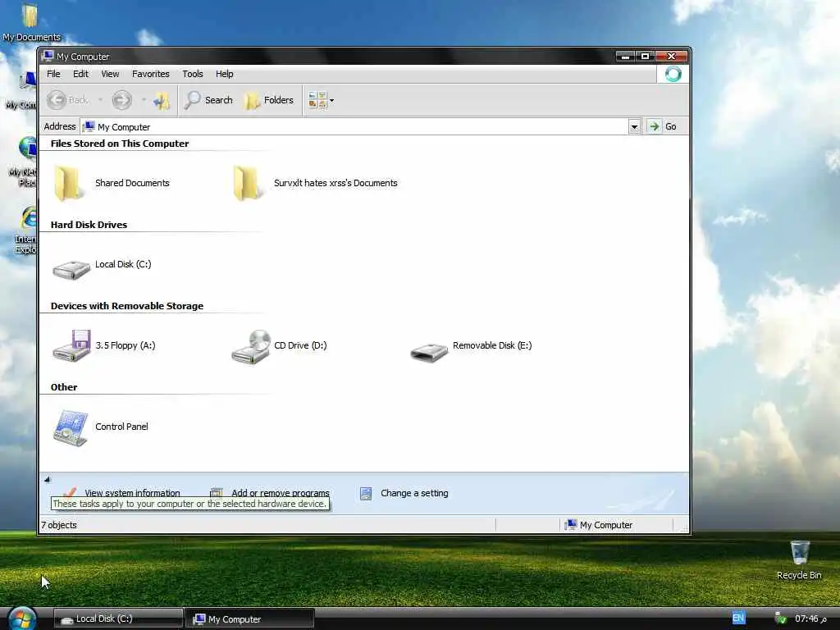Viewport: 840px width, 630px height.
Task: Click the My Computer title bar icon
Action: (48, 56)
